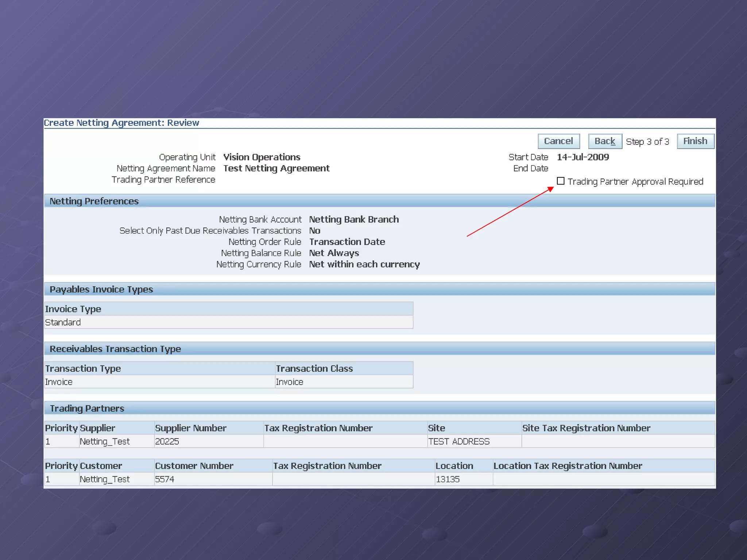Image resolution: width=747 pixels, height=560 pixels.
Task: Select customer number 5574 cell
Action: tap(165, 479)
